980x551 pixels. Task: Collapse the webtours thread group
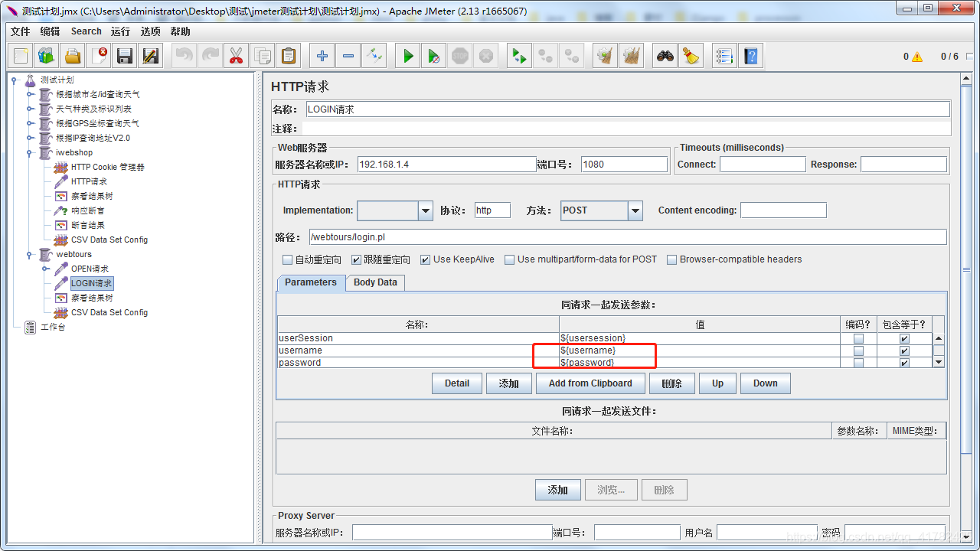tap(30, 254)
